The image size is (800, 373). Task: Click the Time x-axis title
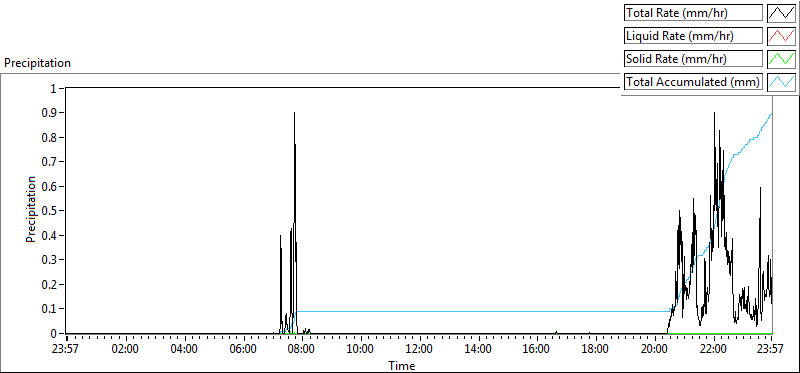coord(402,365)
